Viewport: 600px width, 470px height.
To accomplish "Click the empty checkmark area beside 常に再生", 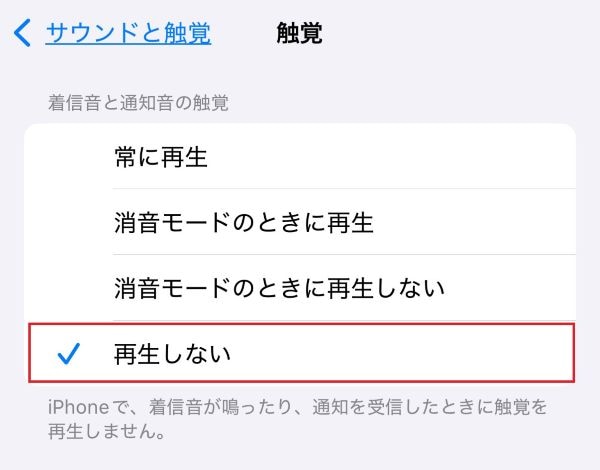I will pos(68,157).
